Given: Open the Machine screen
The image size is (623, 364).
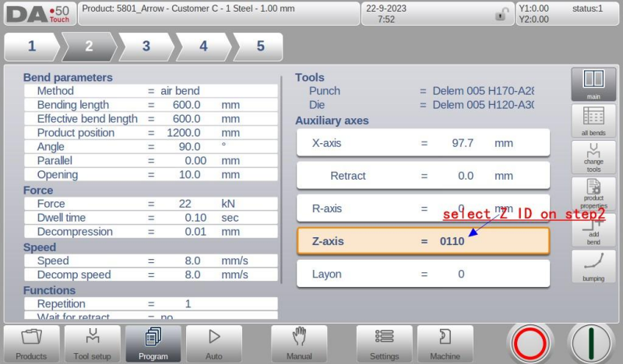Looking at the screenshot, I should point(445,344).
